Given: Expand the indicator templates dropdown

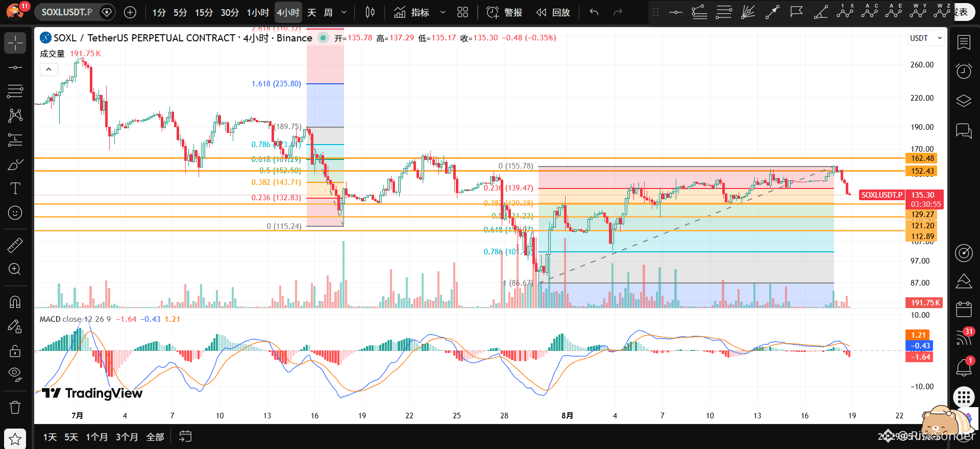Looking at the screenshot, I should click(x=443, y=12).
